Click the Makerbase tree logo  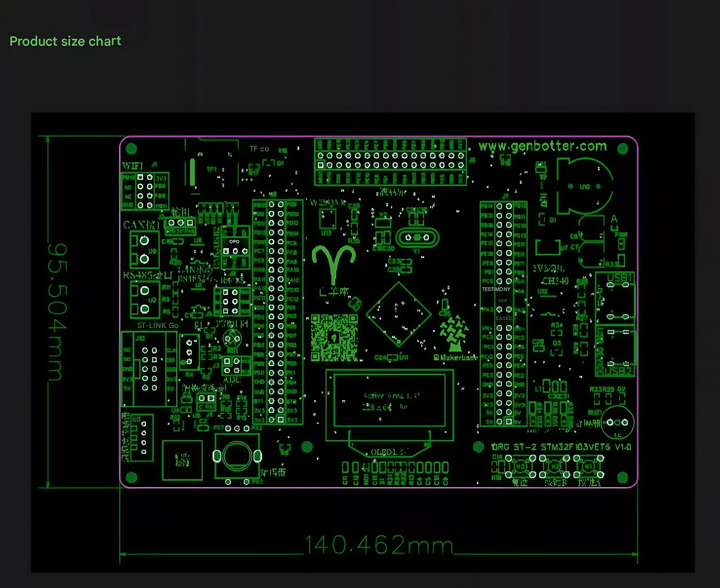click(x=454, y=334)
